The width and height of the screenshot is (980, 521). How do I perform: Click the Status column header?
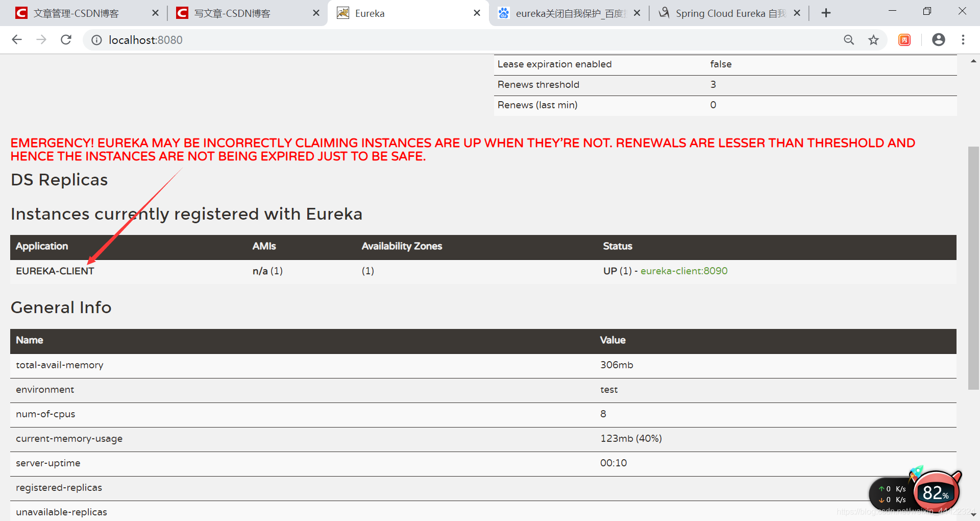[x=618, y=246]
